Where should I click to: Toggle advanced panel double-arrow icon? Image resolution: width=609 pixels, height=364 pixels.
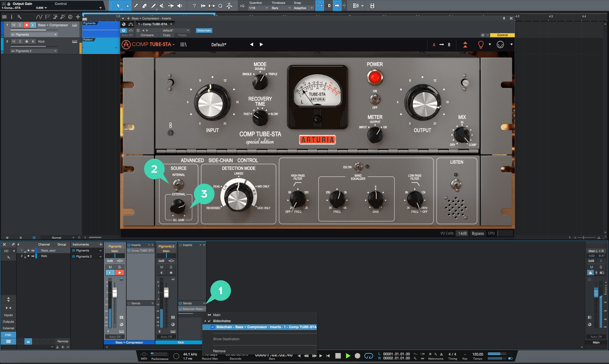click(465, 45)
